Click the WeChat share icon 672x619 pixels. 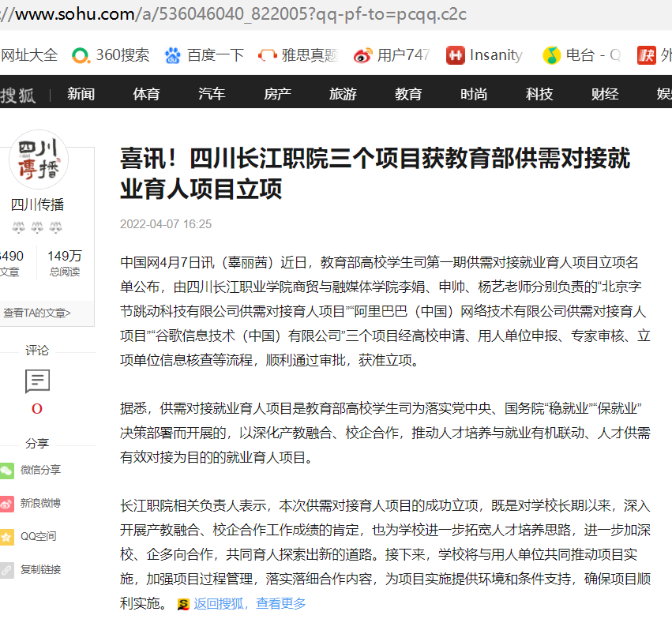7,471
